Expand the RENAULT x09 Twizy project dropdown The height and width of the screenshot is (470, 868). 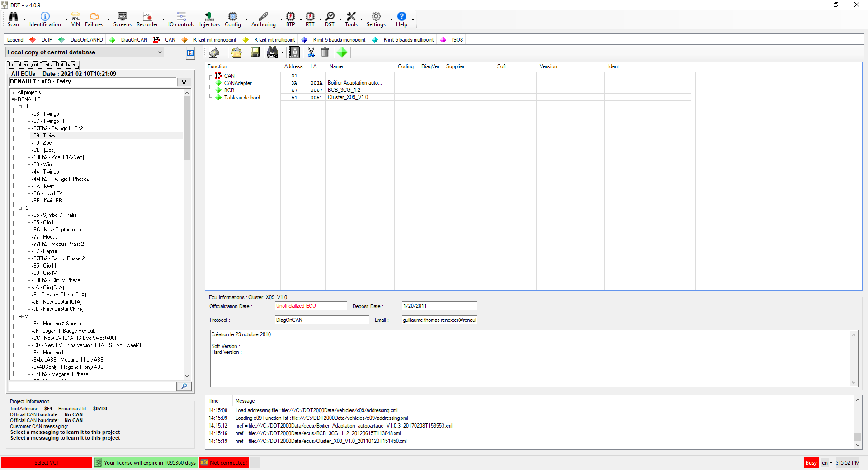(184, 82)
